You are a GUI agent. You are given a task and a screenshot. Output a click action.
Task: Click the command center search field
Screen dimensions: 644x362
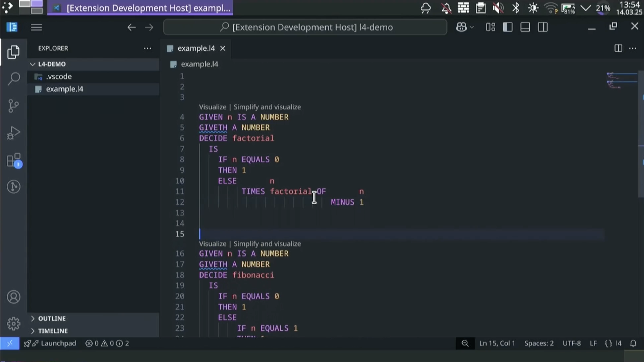tap(305, 27)
